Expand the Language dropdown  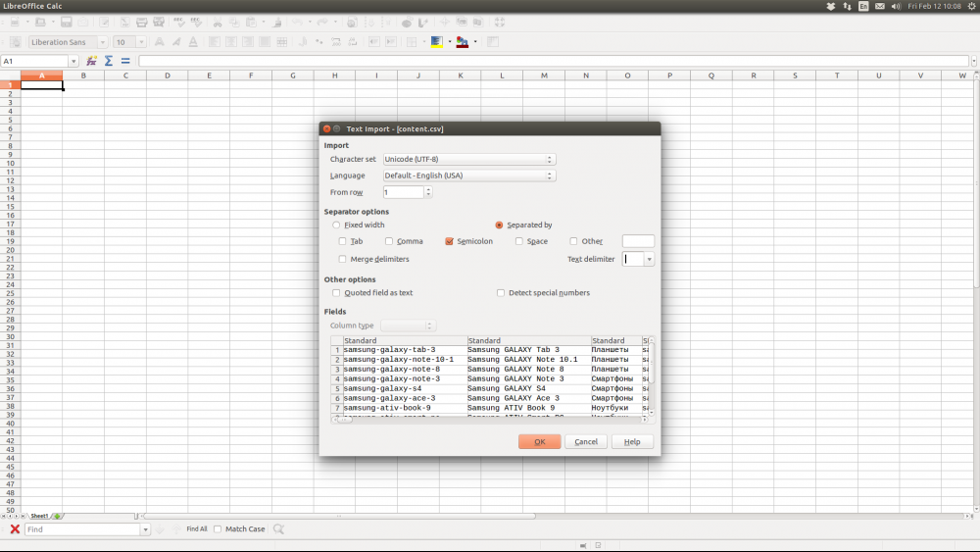pos(468,176)
